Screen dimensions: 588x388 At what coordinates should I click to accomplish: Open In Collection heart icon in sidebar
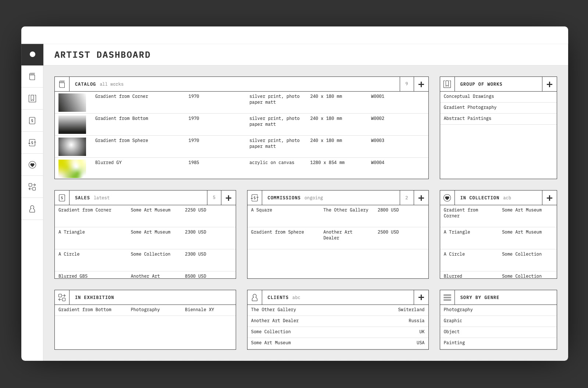(x=32, y=165)
